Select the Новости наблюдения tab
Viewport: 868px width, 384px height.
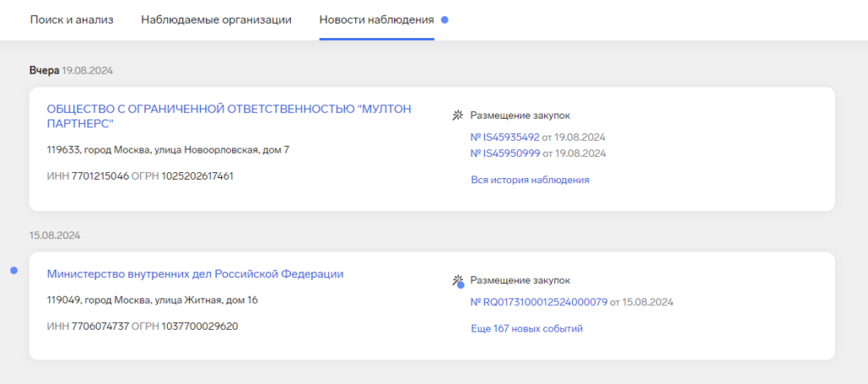coord(376,19)
